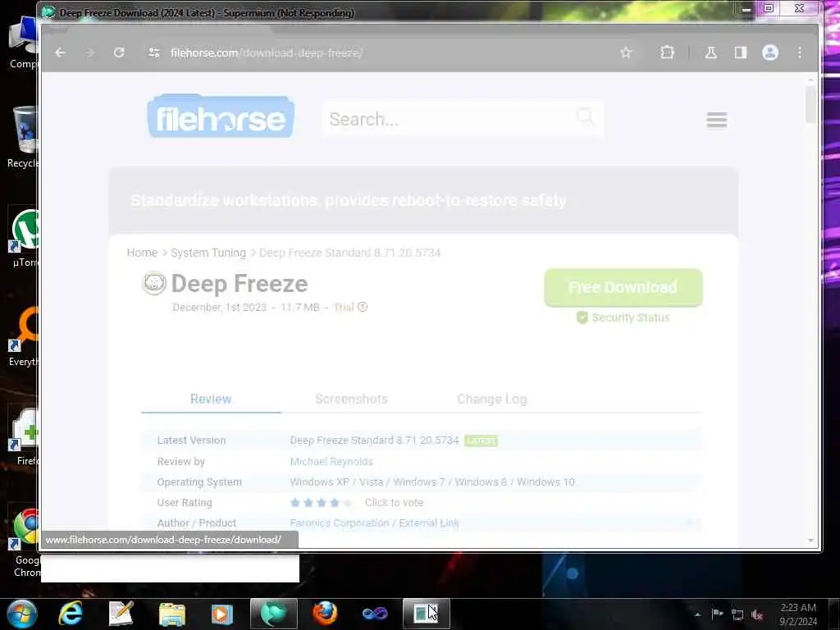Screen dimensions: 840x630
Task: Open the profile avatar icon
Action: pyautogui.click(x=769, y=52)
